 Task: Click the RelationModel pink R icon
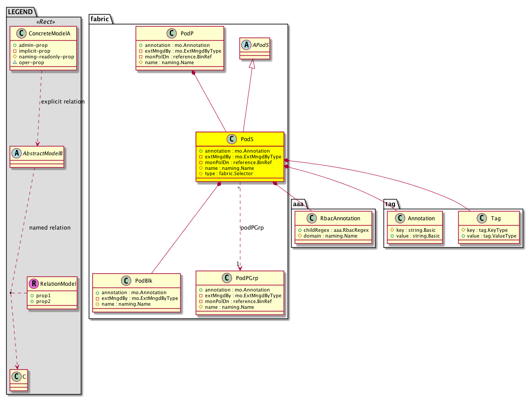(34, 284)
